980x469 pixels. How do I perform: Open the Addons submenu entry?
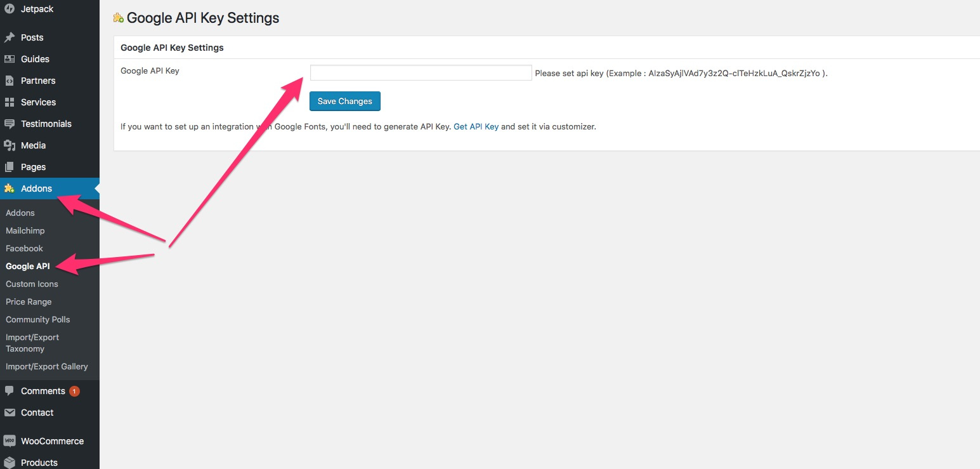[x=20, y=213]
